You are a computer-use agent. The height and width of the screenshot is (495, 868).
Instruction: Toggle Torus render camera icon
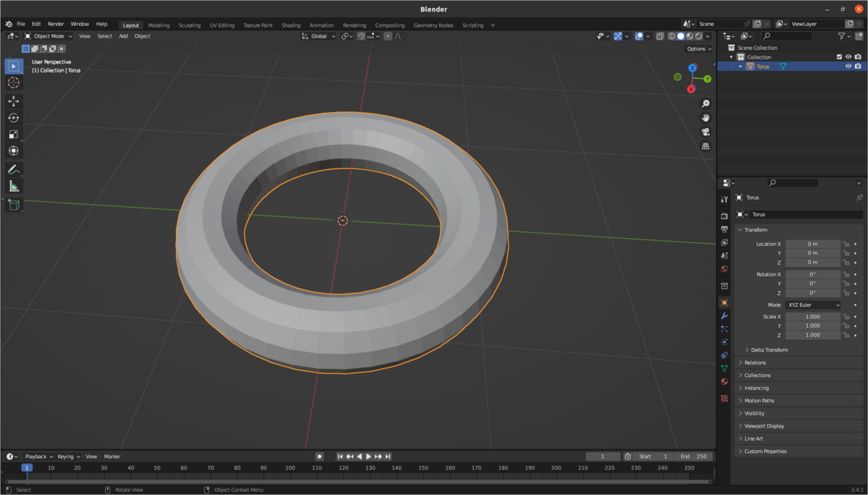[x=858, y=67]
